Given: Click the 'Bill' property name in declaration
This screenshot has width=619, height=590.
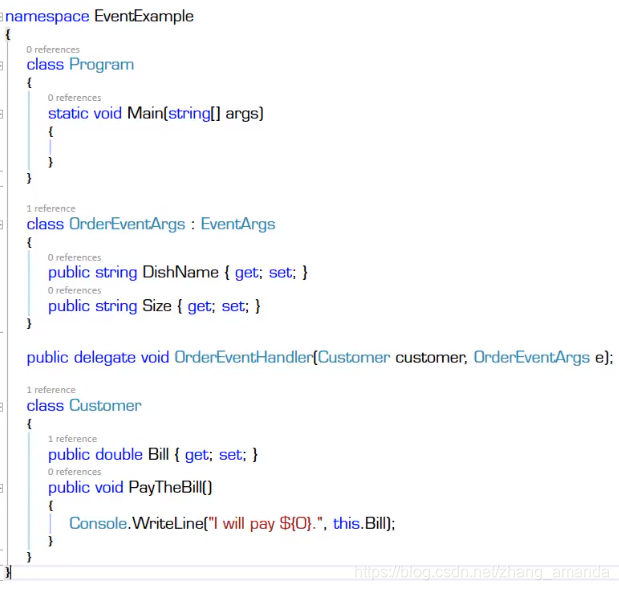Looking at the screenshot, I should click(x=158, y=455).
